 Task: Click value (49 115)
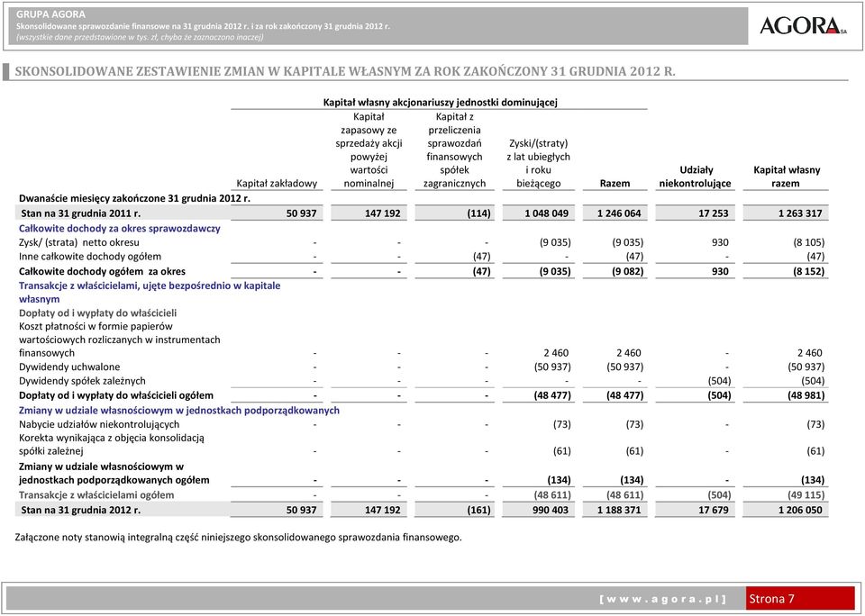(x=805, y=495)
